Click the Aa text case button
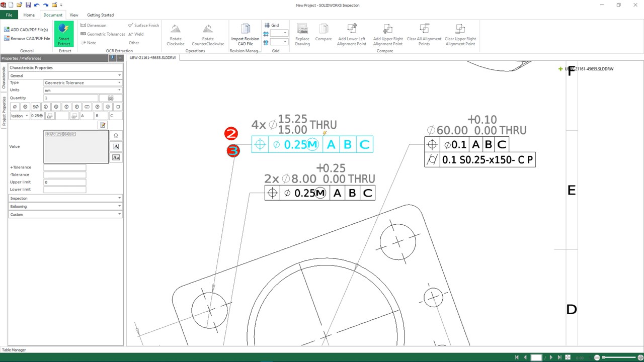Viewport: 644px width, 362px height. pyautogui.click(x=116, y=157)
